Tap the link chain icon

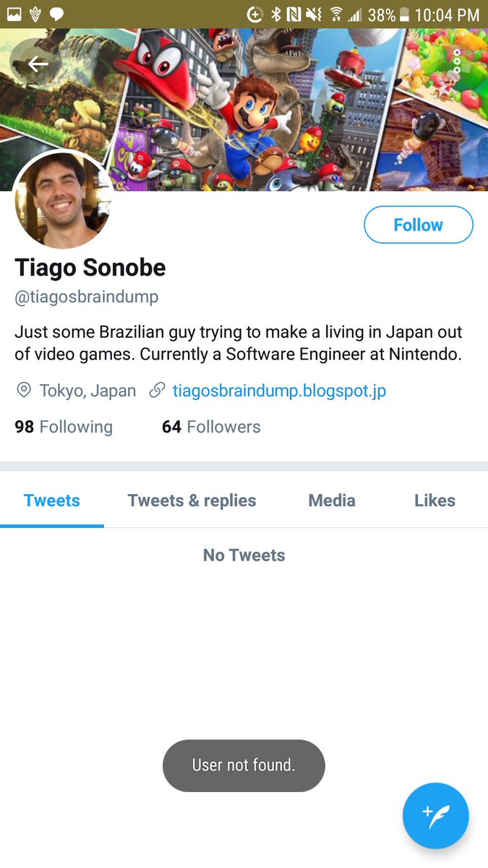click(x=156, y=391)
